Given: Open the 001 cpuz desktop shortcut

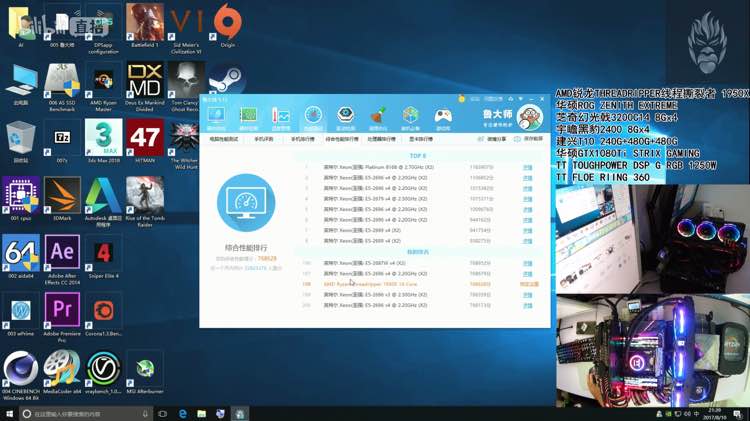Looking at the screenshot, I should (x=21, y=199).
